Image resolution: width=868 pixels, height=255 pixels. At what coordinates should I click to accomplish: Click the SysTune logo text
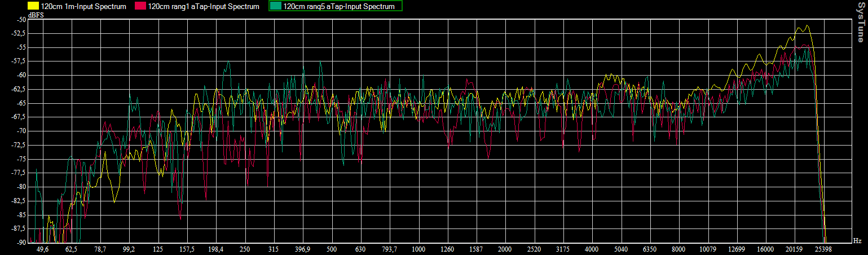860,22
